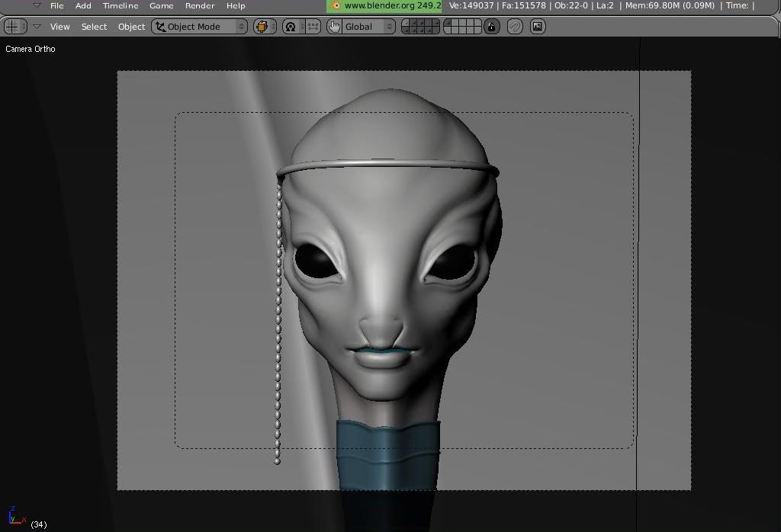
Task: Click the Blender logo in top bar
Action: click(336, 5)
